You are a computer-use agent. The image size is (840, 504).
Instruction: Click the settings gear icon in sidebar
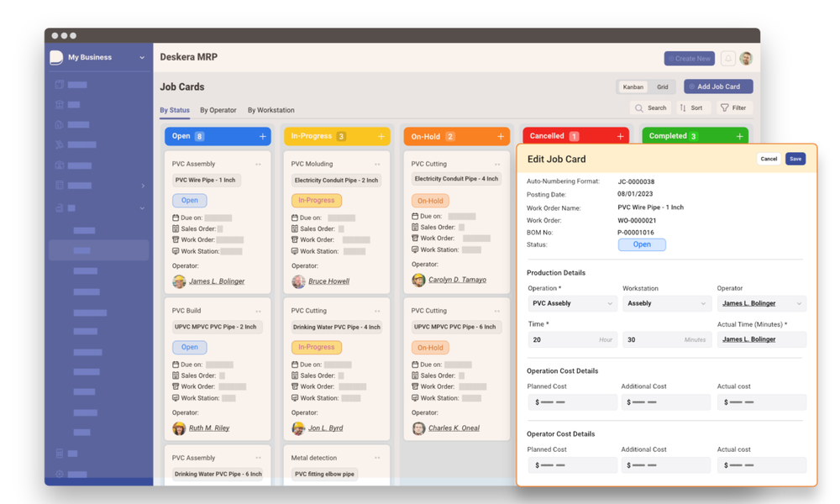click(60, 474)
